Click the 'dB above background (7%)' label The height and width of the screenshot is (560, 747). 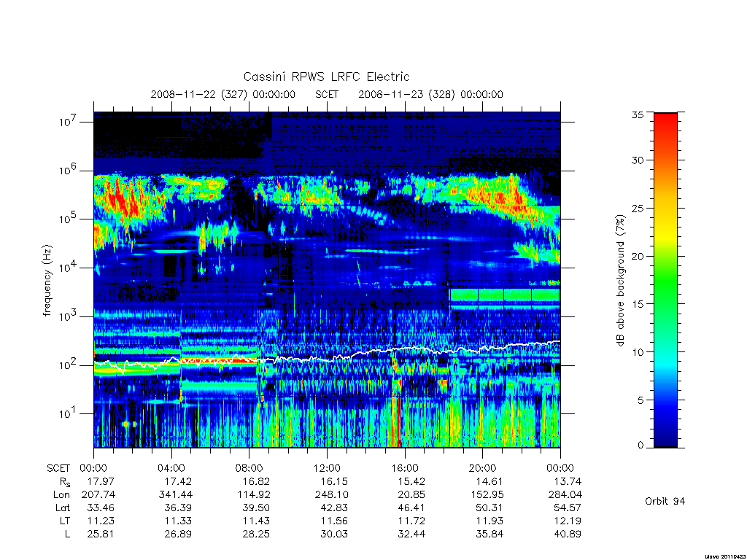click(x=620, y=280)
